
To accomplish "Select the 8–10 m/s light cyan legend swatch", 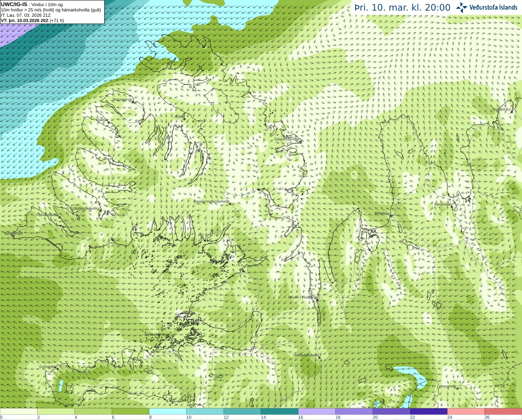I will (168, 411).
